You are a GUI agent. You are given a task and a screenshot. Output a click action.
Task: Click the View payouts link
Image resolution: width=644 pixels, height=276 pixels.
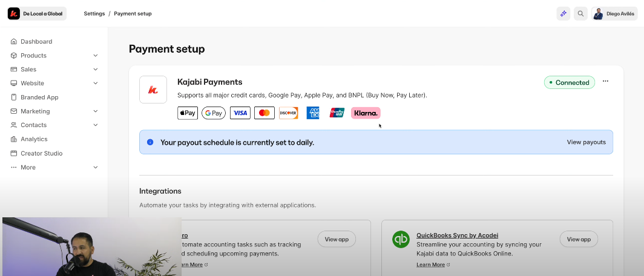click(586, 142)
